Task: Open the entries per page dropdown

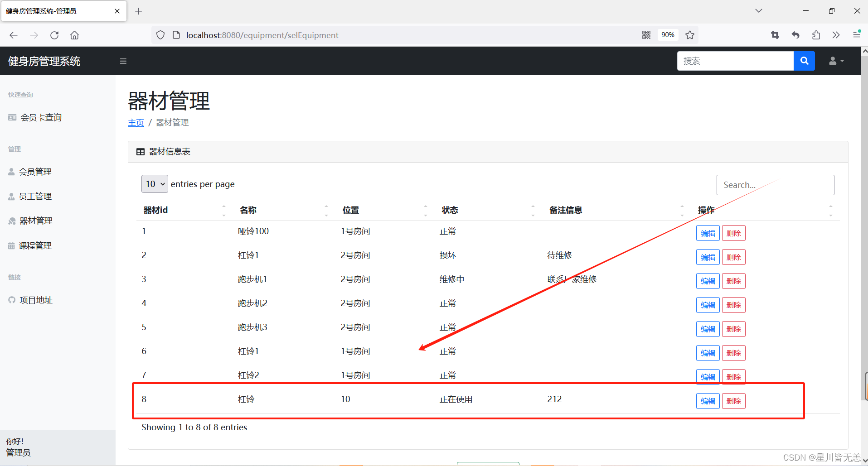Action: pos(155,184)
